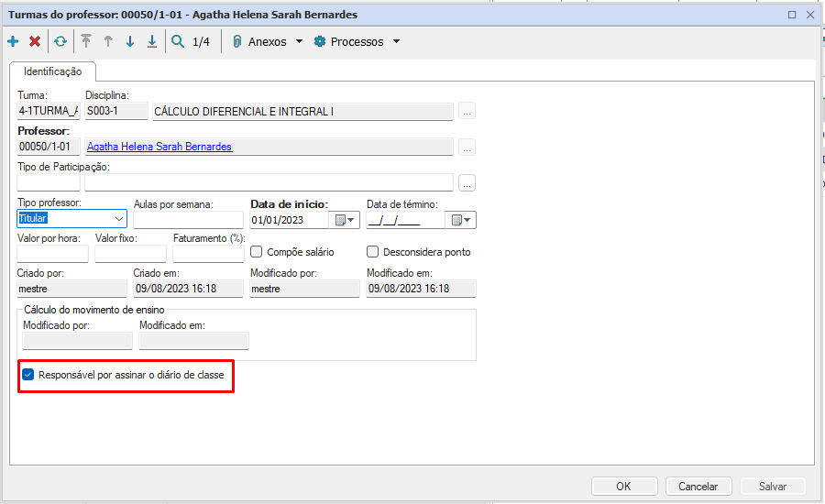Click Criado por value mestre
Viewport: 825px width, 504px height.
click(72, 289)
